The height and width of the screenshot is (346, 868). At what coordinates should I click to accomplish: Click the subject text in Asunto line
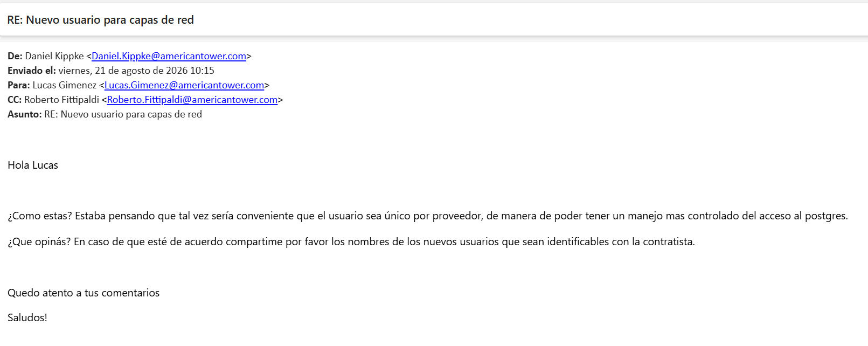[x=123, y=114]
